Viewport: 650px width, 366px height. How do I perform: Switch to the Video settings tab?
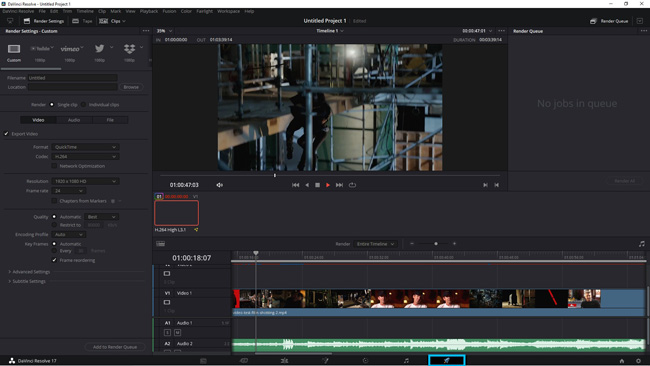coord(38,120)
